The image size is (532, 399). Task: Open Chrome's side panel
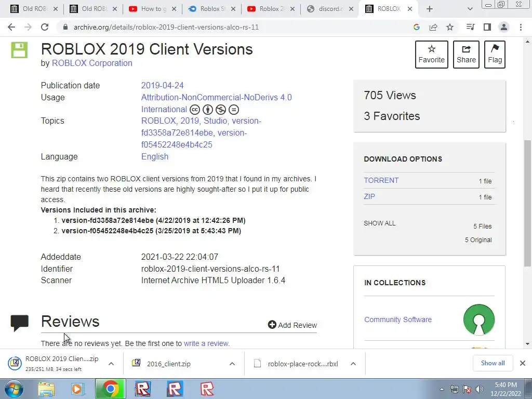[x=487, y=27]
